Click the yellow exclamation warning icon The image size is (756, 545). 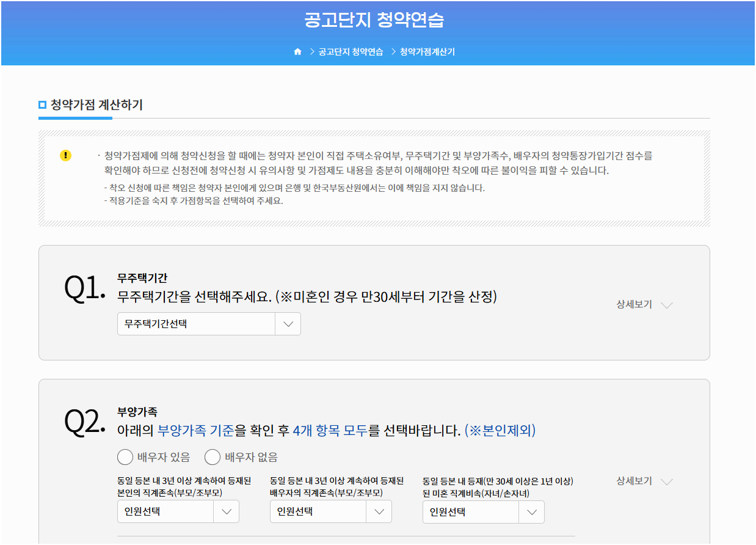(x=65, y=156)
